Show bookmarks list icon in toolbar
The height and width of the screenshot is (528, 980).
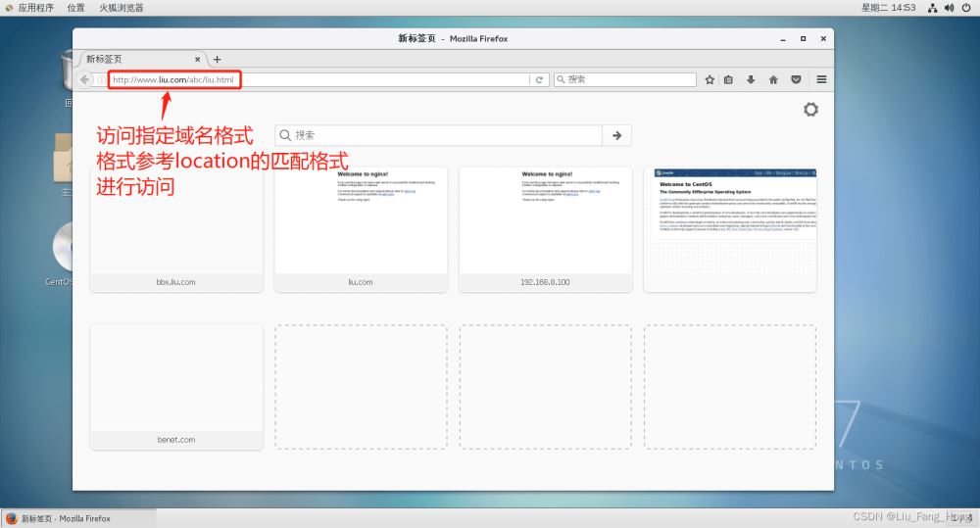point(729,80)
